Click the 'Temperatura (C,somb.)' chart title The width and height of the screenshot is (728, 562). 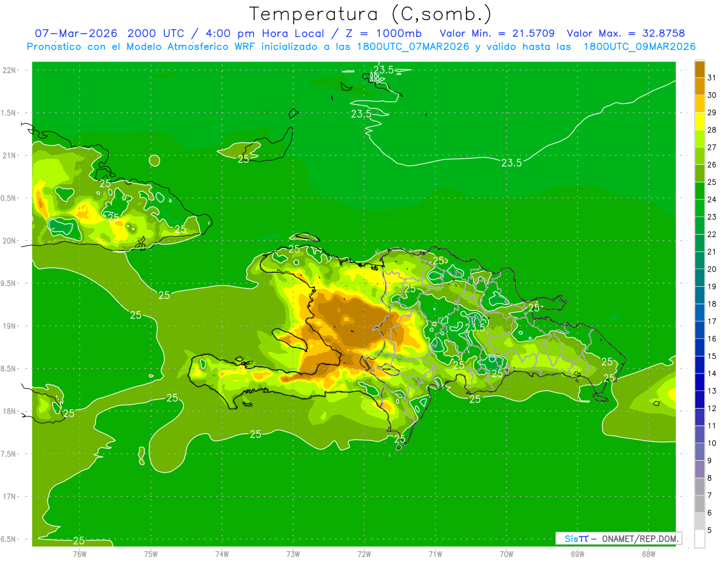pyautogui.click(x=370, y=15)
